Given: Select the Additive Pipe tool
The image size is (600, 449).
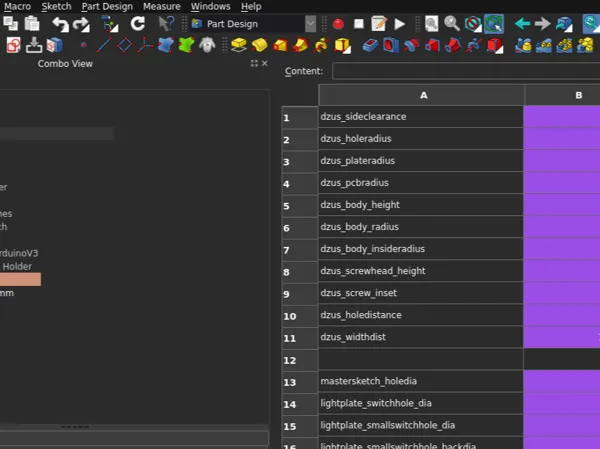Looking at the screenshot, I should (x=300, y=45).
